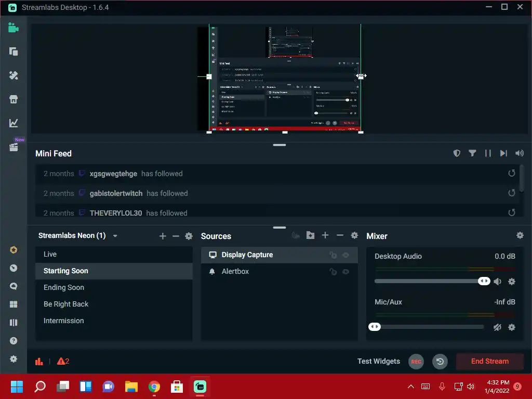Mute event sounds in Mini Feed
This screenshot has height=399, width=532.
click(x=519, y=153)
